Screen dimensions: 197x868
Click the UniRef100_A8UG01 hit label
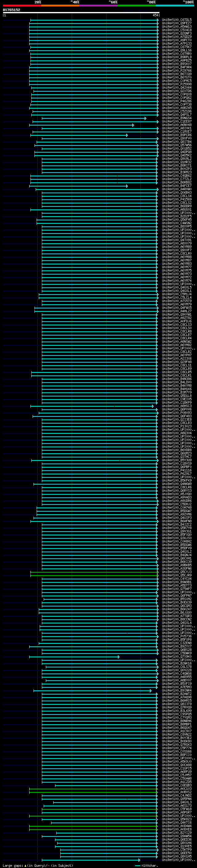click(x=176, y=210)
